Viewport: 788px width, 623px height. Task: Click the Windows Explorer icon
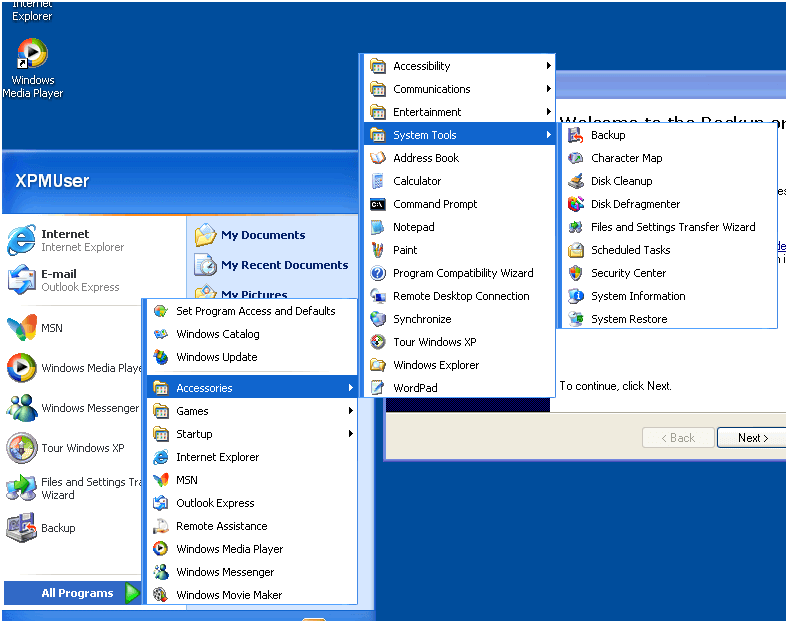coord(378,365)
